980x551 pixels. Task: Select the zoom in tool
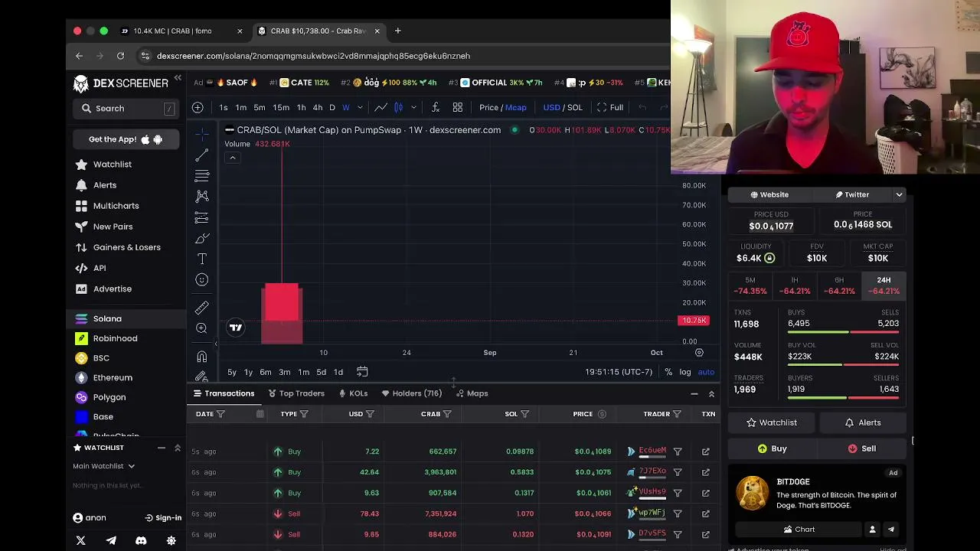(x=202, y=328)
